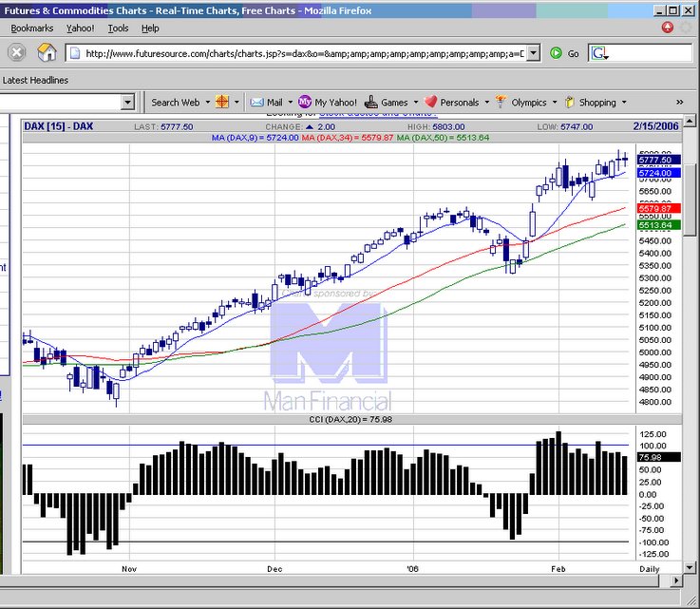Image resolution: width=700 pixels, height=609 pixels.
Task: Expand the Personals dropdown arrow
Action: coord(486,103)
